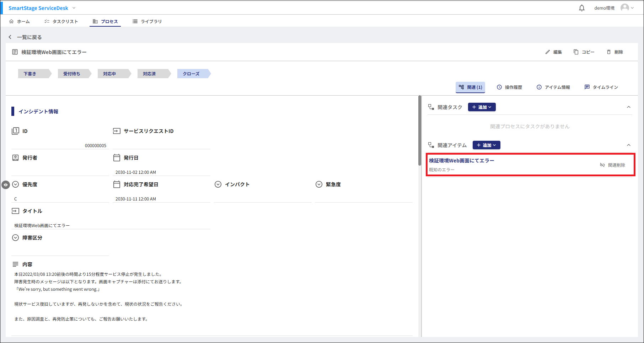644x343 pixels.
Task: Click the chat icon in タイムライン
Action: (x=587, y=87)
